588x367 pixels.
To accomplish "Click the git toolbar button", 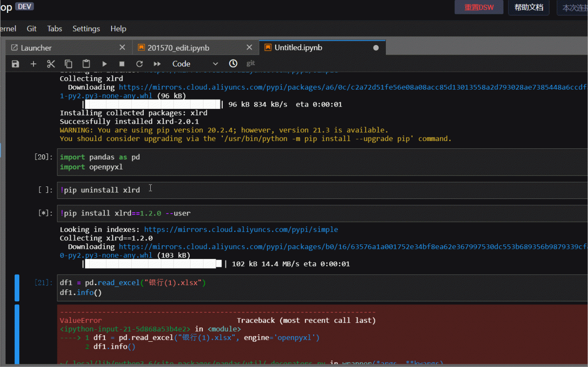I will pos(250,63).
